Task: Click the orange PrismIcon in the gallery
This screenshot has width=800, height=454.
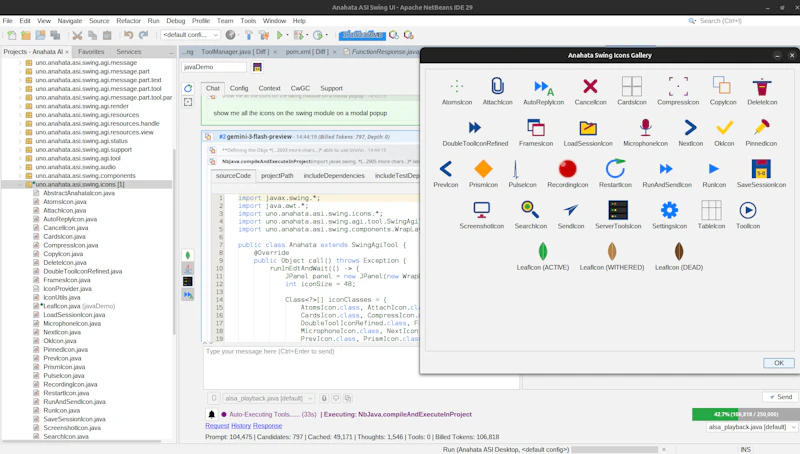Action: [483, 169]
